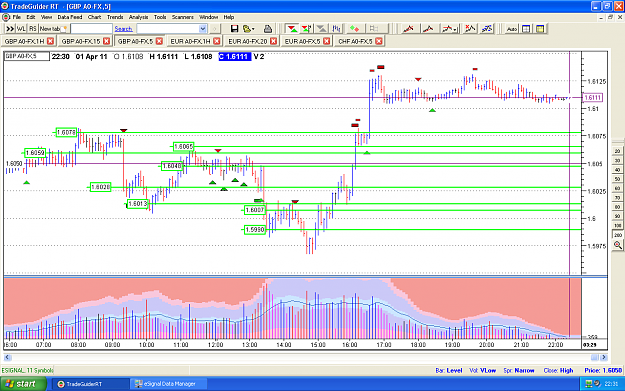Click the 1.6078 support line label

66,132
